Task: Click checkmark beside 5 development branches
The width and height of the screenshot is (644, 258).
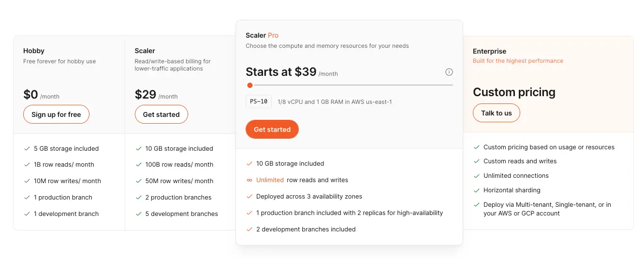Action: point(139,214)
